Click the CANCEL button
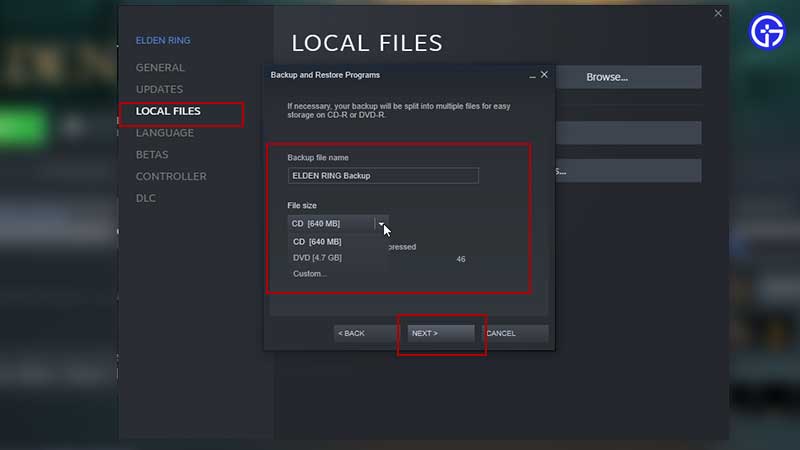Viewport: 800px width, 450px height. 515,333
